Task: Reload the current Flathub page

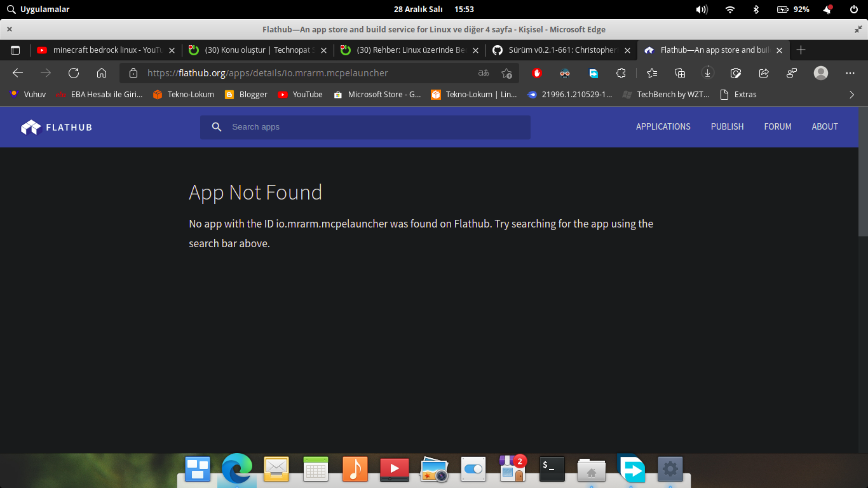Action: [74, 73]
